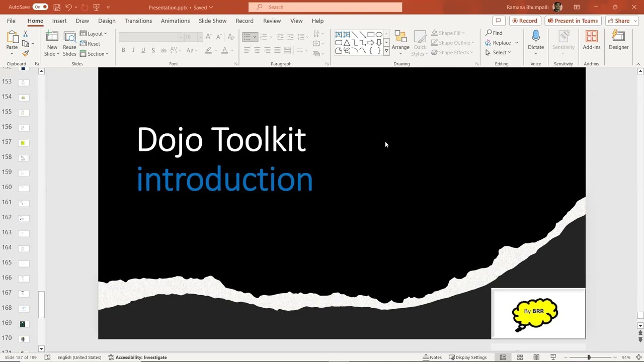Viewport: 644px width, 362px height.
Task: Click the Paste clipboard icon
Action: click(x=12, y=38)
